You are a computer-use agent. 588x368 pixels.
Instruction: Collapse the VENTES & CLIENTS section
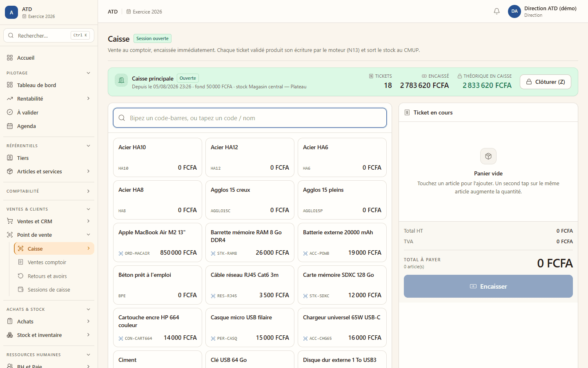(x=89, y=209)
